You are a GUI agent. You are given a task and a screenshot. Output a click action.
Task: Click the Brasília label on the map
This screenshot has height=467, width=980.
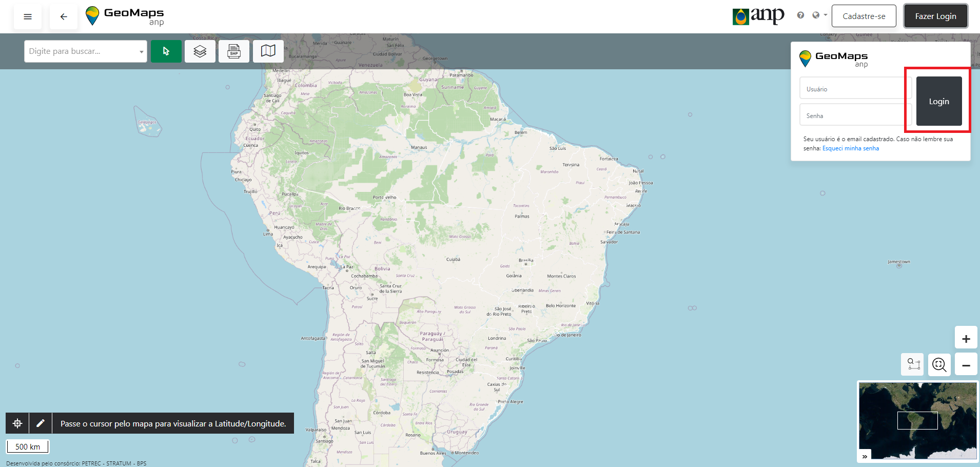pyautogui.click(x=526, y=260)
